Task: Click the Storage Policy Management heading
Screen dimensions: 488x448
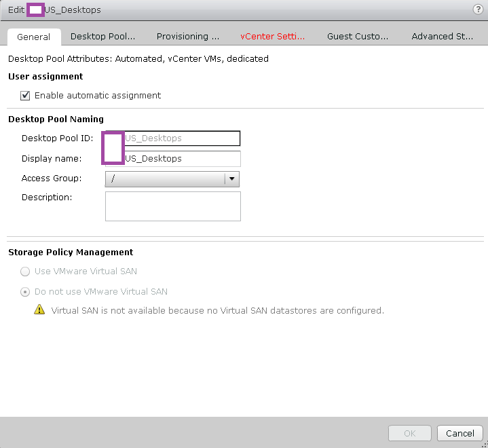Action: pyautogui.click(x=71, y=253)
